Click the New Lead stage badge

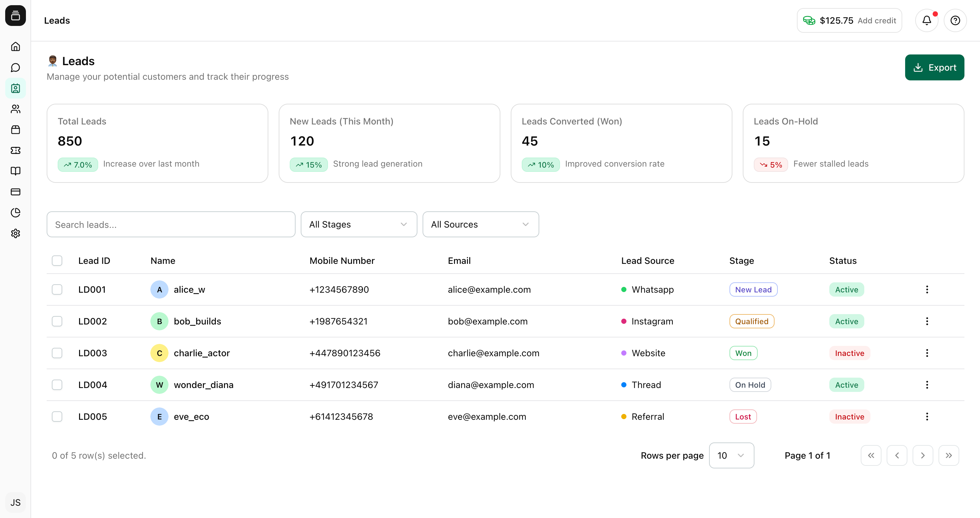point(753,290)
